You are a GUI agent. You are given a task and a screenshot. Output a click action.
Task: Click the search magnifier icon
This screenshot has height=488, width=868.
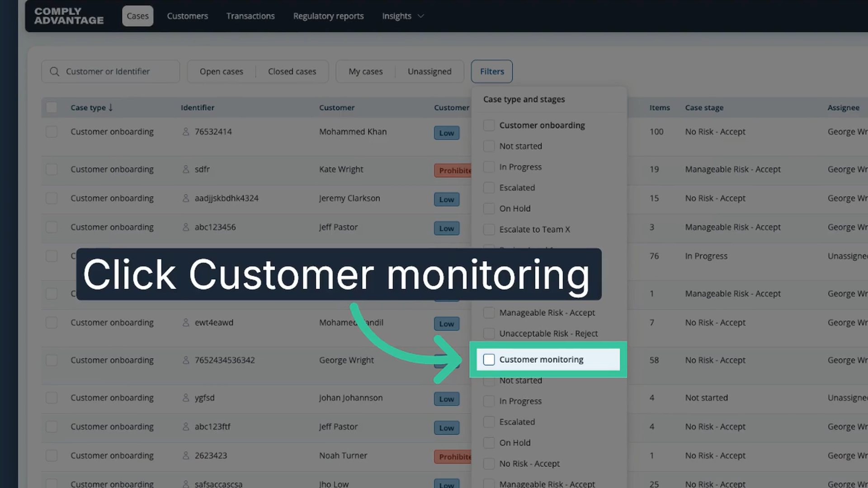[x=54, y=71]
